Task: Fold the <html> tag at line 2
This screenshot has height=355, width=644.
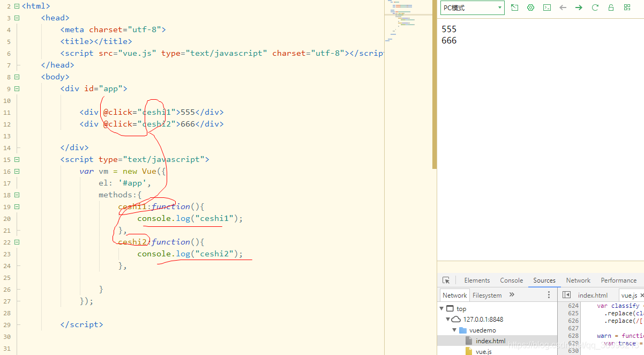Action: click(x=17, y=6)
